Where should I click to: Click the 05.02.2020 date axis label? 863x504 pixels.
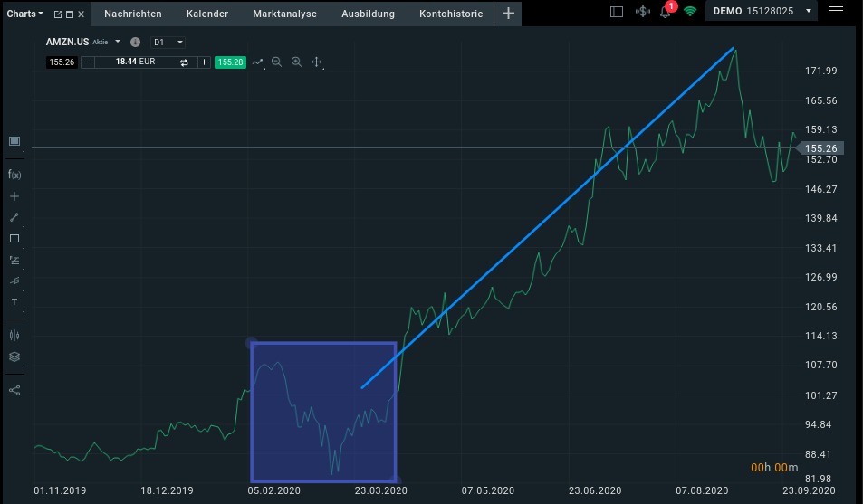274,490
